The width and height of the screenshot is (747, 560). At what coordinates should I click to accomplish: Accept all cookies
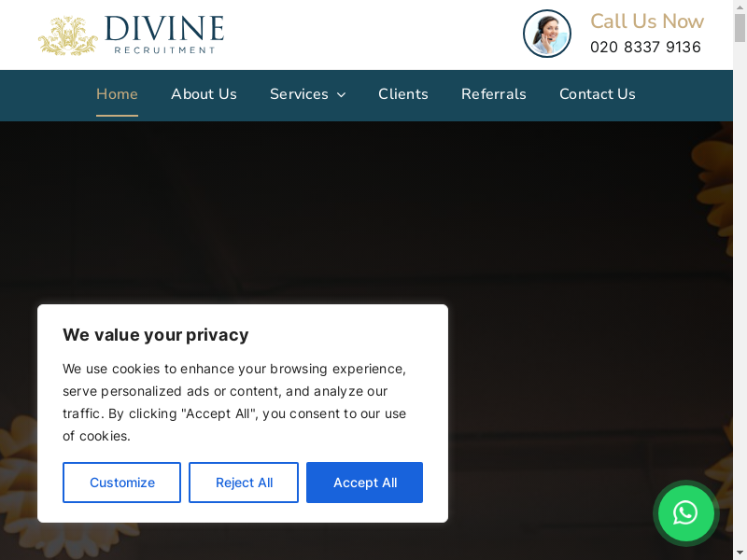[x=364, y=483]
